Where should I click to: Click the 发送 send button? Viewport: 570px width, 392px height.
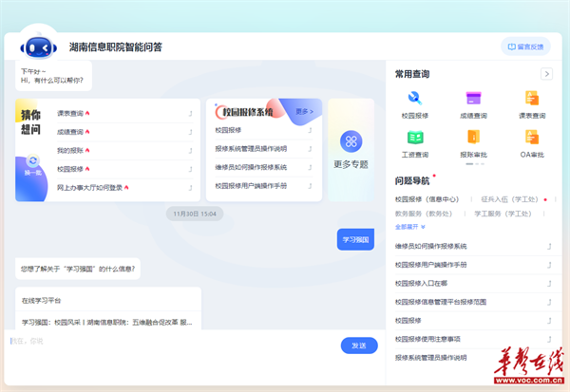click(359, 345)
